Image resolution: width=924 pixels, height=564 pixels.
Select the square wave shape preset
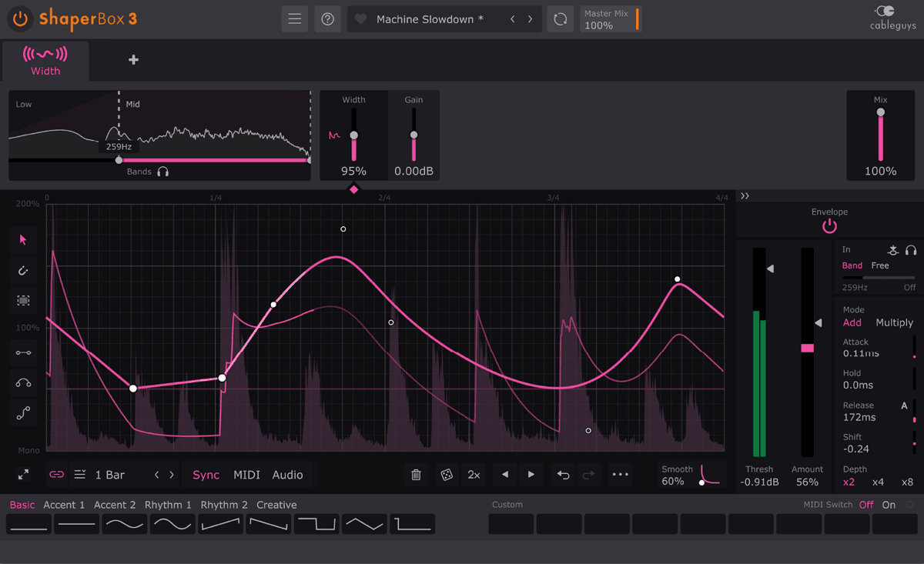(x=316, y=523)
